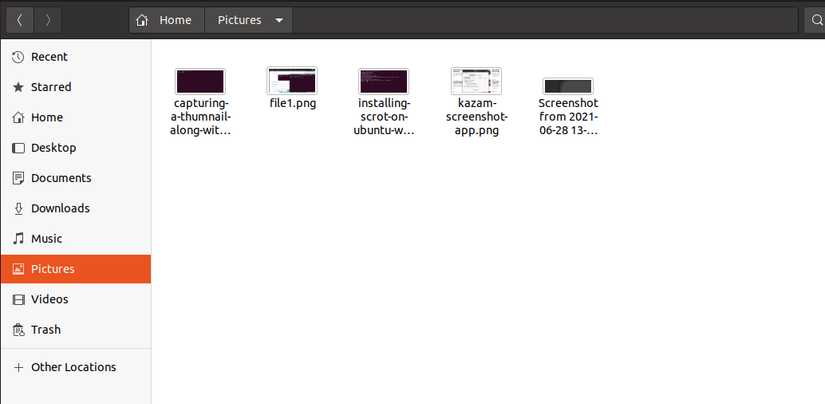The width and height of the screenshot is (825, 404).
Task: Click the Downloads arrow icon in sidebar
Action: click(18, 208)
